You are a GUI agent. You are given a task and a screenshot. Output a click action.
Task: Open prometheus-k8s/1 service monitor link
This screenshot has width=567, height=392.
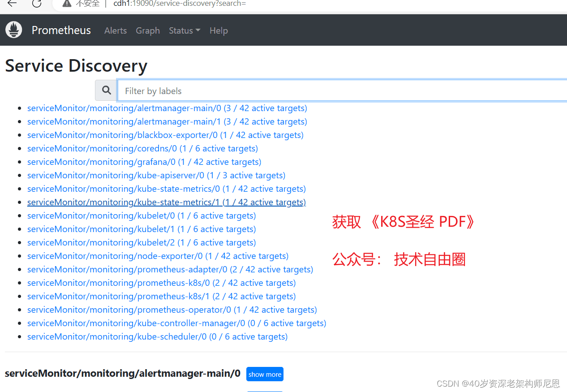click(x=162, y=296)
